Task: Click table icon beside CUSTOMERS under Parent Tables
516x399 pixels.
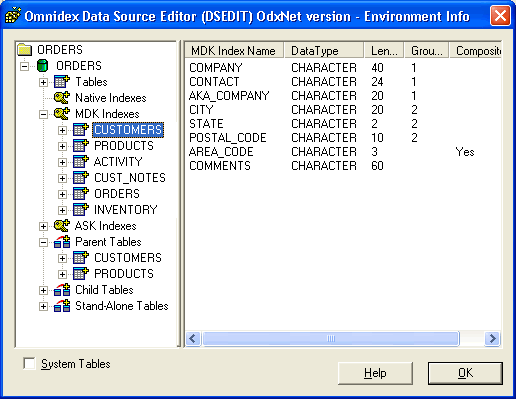Action: click(81, 258)
